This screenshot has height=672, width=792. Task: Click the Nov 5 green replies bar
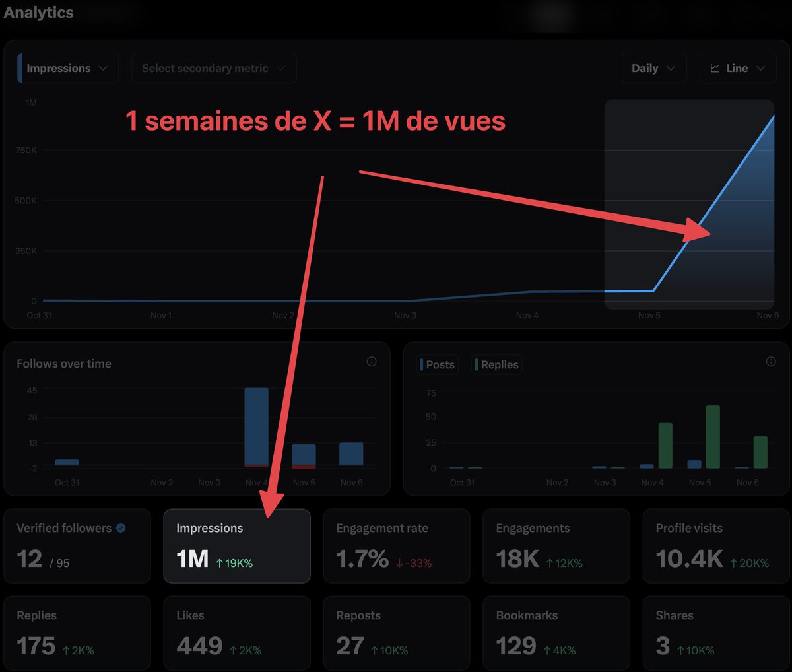713,437
